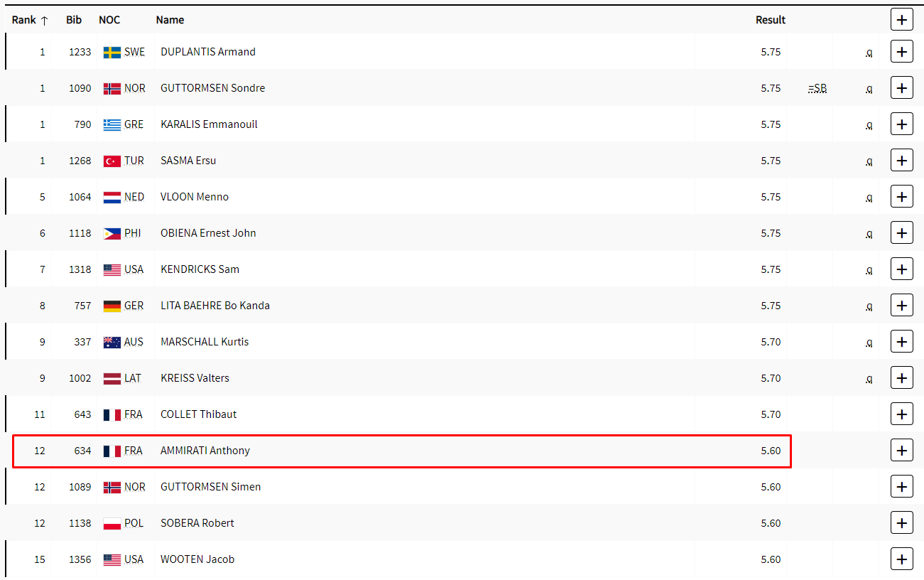This screenshot has width=924, height=580.
Task: Click the Result column header
Action: (771, 20)
